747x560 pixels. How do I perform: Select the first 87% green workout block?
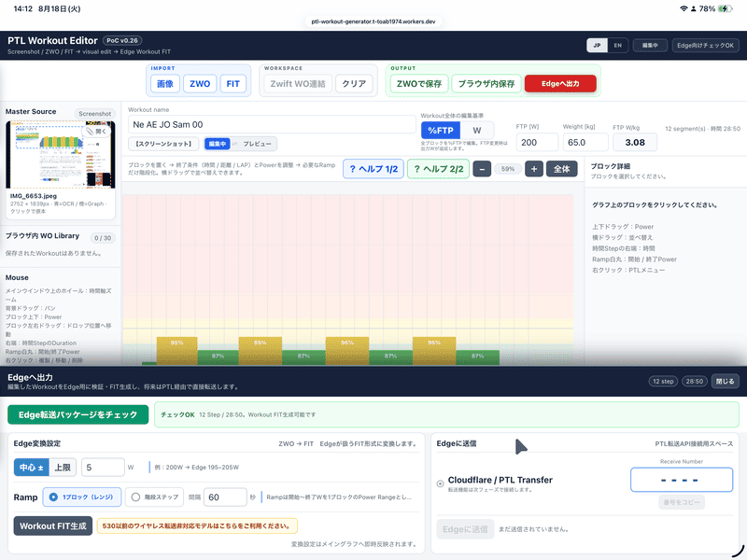(218, 357)
